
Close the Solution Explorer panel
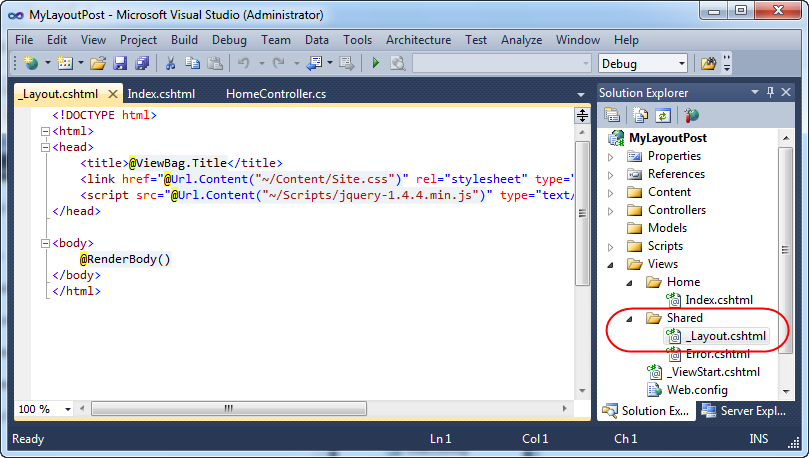[x=786, y=92]
